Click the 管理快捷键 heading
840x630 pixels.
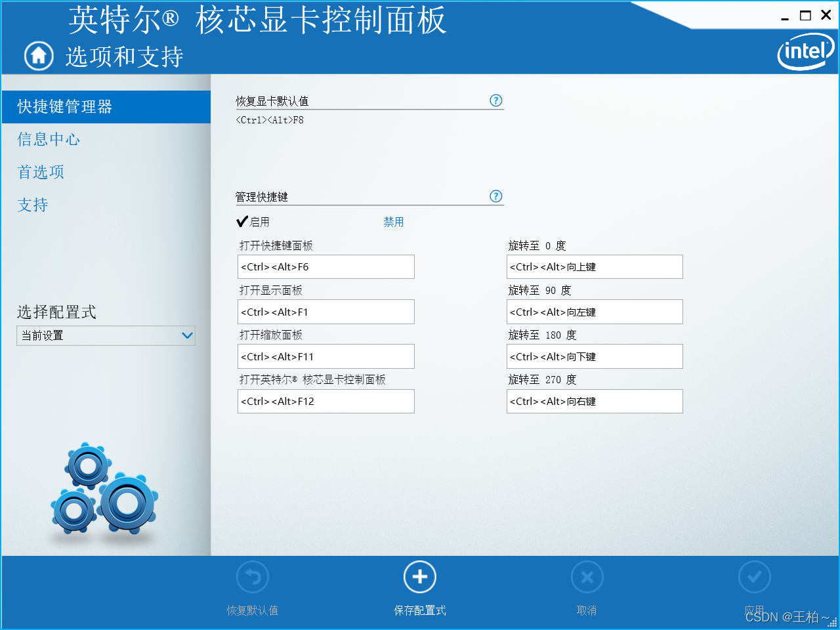[x=262, y=197]
